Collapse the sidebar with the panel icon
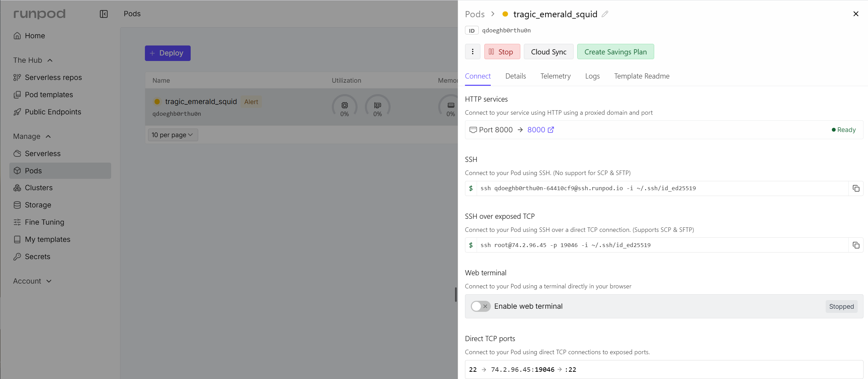The width and height of the screenshot is (868, 379). coord(104,14)
